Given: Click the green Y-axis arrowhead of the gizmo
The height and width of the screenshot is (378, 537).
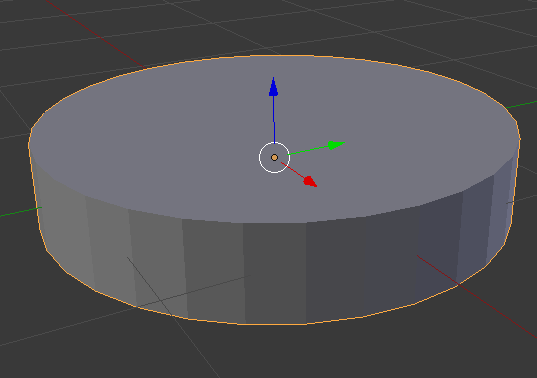Looking at the screenshot, I should point(336,145).
